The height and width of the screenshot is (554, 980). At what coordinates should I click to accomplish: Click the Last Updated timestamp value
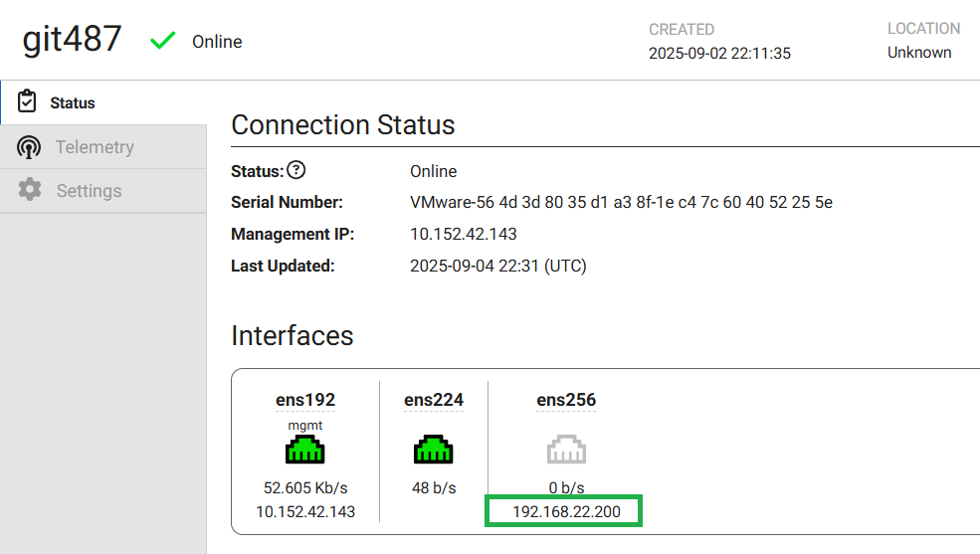498,266
